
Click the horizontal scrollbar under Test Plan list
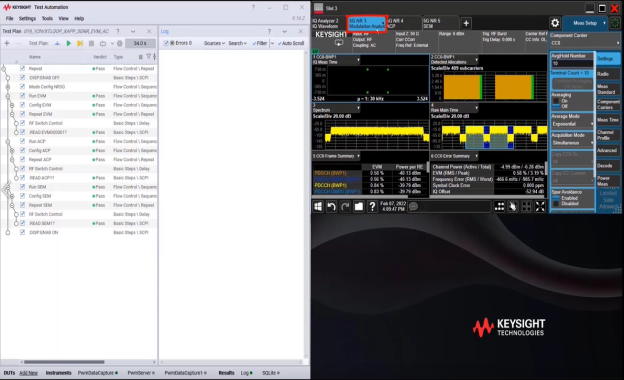point(64,362)
